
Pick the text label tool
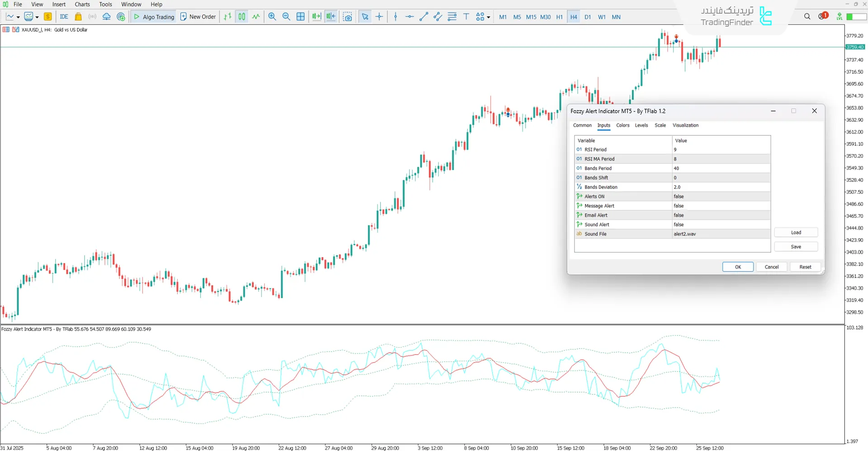pos(466,17)
